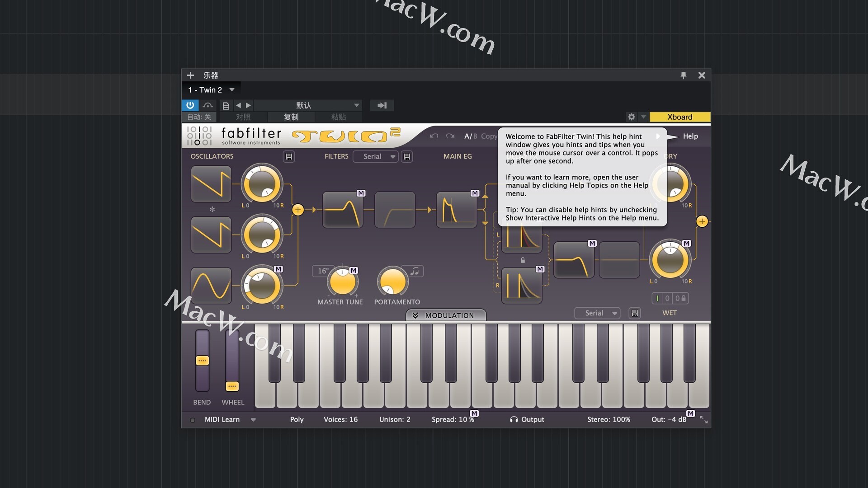The width and height of the screenshot is (868, 488).
Task: Toggle the portamento note sync button
Action: click(415, 271)
